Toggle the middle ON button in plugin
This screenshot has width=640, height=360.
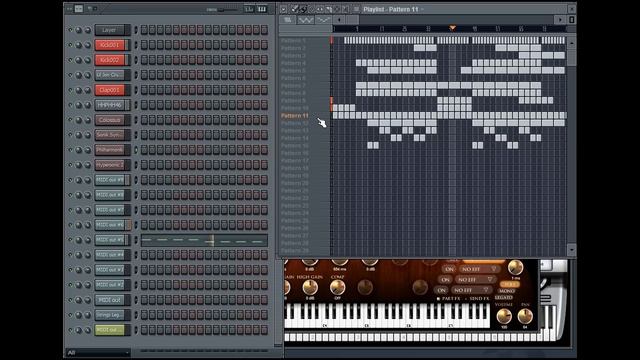click(445, 280)
